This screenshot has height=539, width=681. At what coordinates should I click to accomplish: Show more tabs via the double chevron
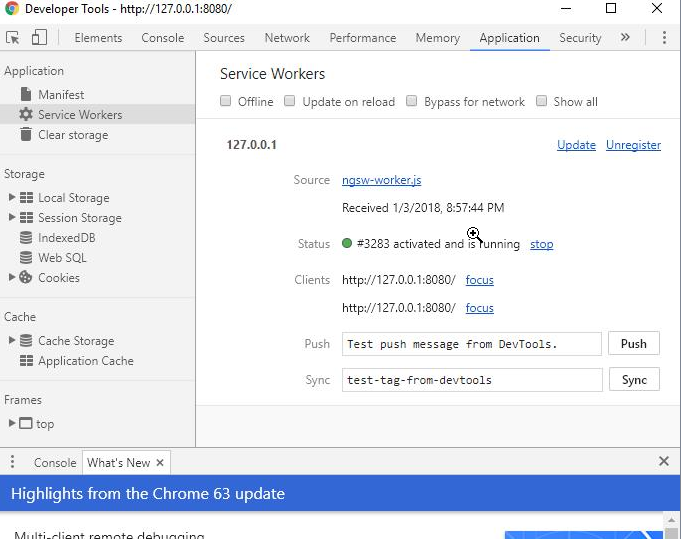(x=625, y=37)
